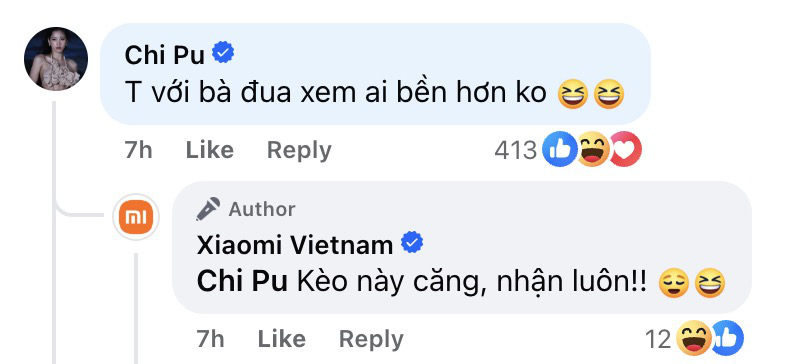Click the Haha reaction on Xiaomi's reply
The width and height of the screenshot is (794, 364).
(x=694, y=338)
